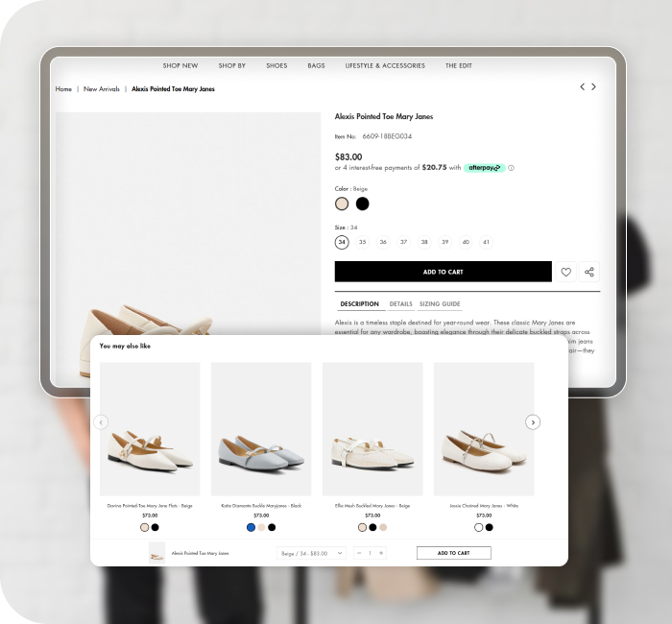The height and width of the screenshot is (624, 672).
Task: Click the share icon beside the heart
Action: point(589,272)
